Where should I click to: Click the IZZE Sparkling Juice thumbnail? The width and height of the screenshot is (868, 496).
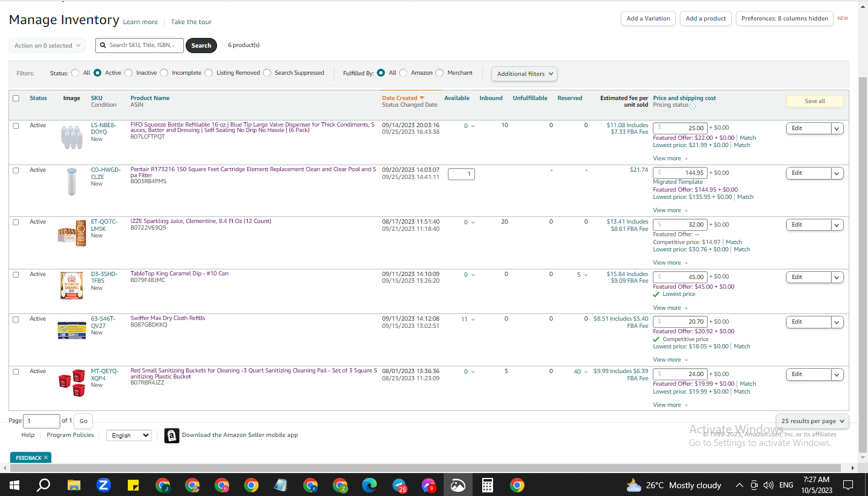[x=72, y=233]
